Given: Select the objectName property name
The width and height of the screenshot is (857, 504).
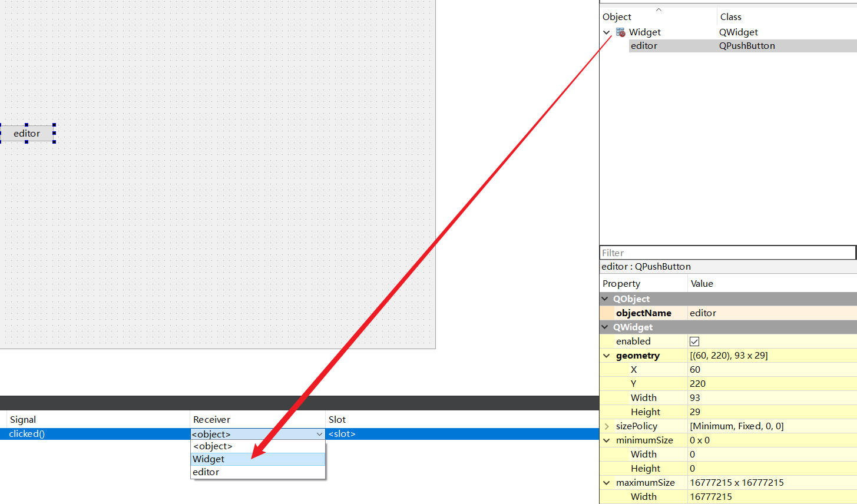Looking at the screenshot, I should click(644, 313).
